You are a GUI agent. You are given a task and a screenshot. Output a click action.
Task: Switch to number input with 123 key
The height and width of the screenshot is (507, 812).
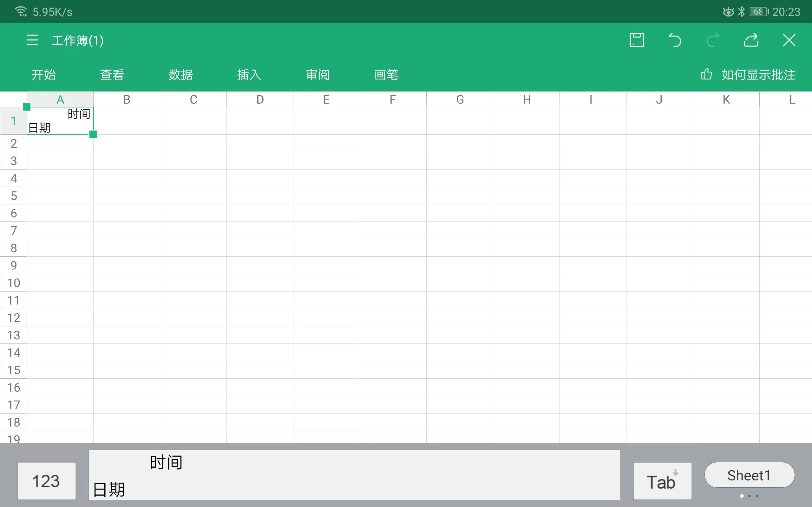pyautogui.click(x=46, y=480)
